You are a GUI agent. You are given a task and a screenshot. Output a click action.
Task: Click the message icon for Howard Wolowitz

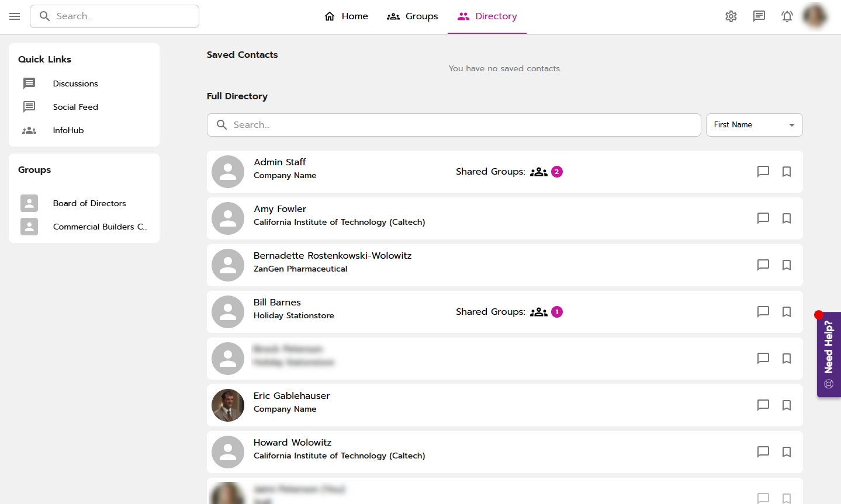(x=763, y=452)
